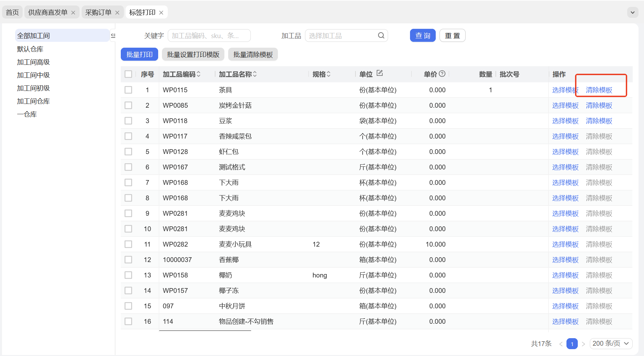
Task: Go to next page arrow
Action: [583, 344]
